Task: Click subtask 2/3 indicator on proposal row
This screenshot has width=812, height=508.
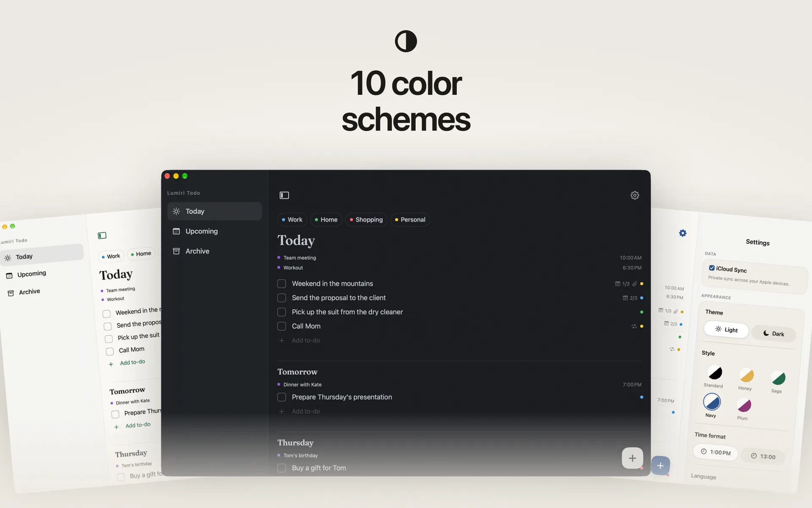Action: coord(630,298)
